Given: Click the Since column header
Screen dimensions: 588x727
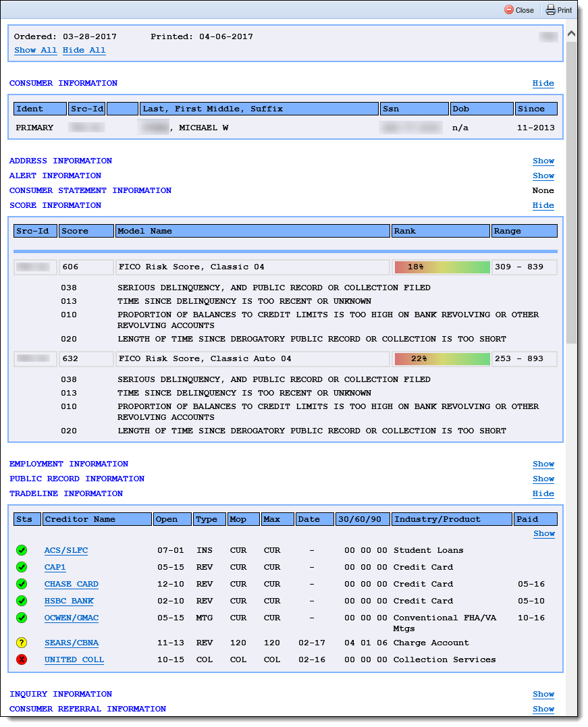Looking at the screenshot, I should 536,109.
